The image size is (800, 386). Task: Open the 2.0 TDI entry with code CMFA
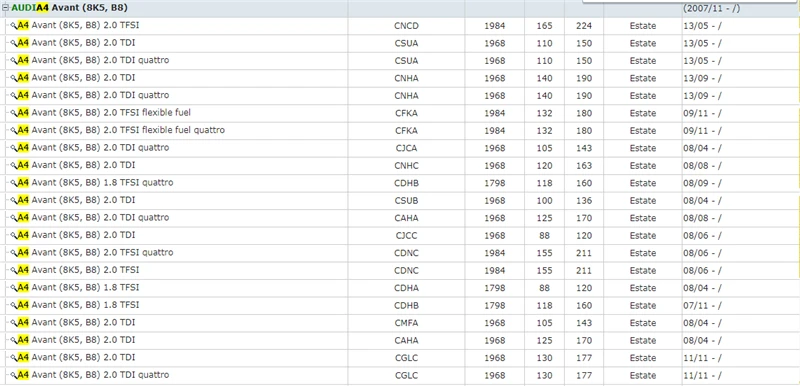click(x=77, y=322)
